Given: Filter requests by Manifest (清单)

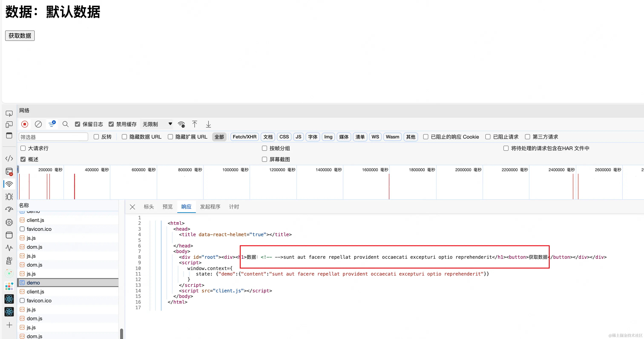Looking at the screenshot, I should (360, 137).
